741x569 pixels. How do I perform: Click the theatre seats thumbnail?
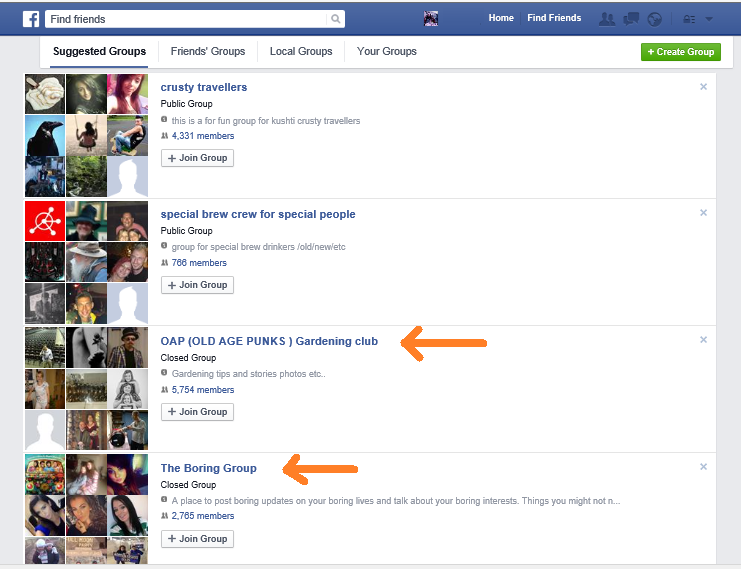(45, 348)
